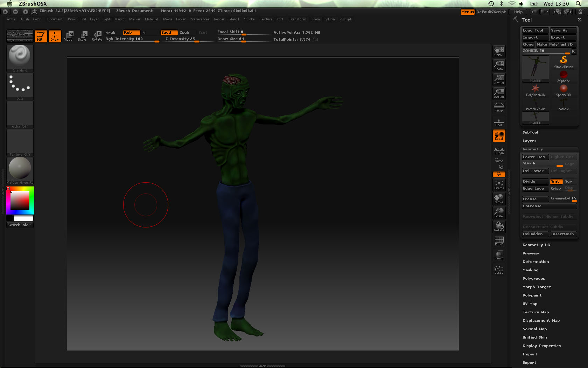Click the Divide button
Image resolution: width=588 pixels, height=368 pixels.
(535, 182)
